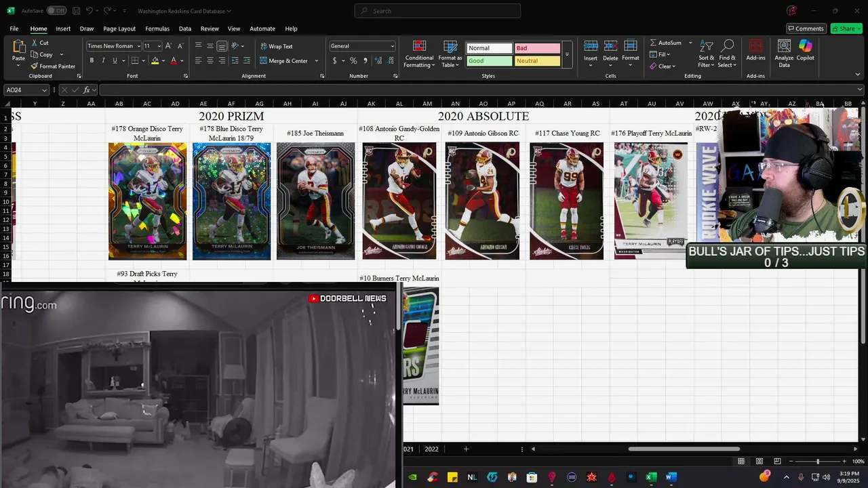The height and width of the screenshot is (488, 868).
Task: Switch to Page Layout view in status bar
Action: pos(759,462)
